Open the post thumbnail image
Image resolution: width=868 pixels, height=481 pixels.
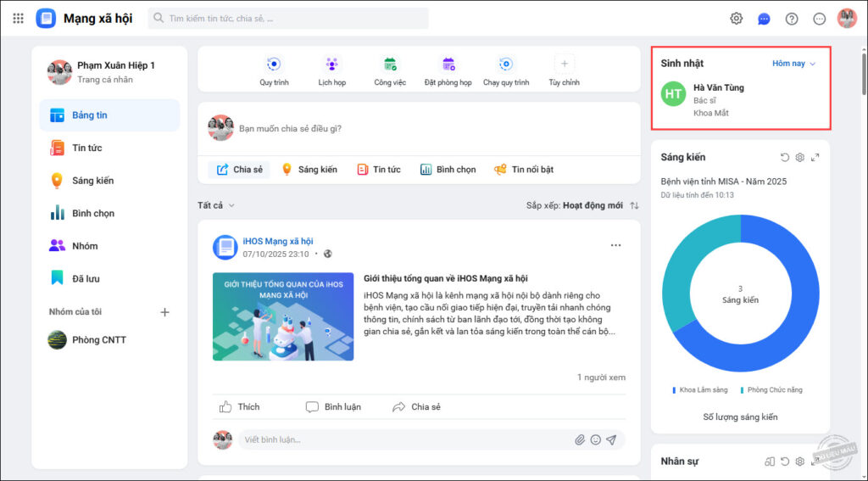[283, 316]
